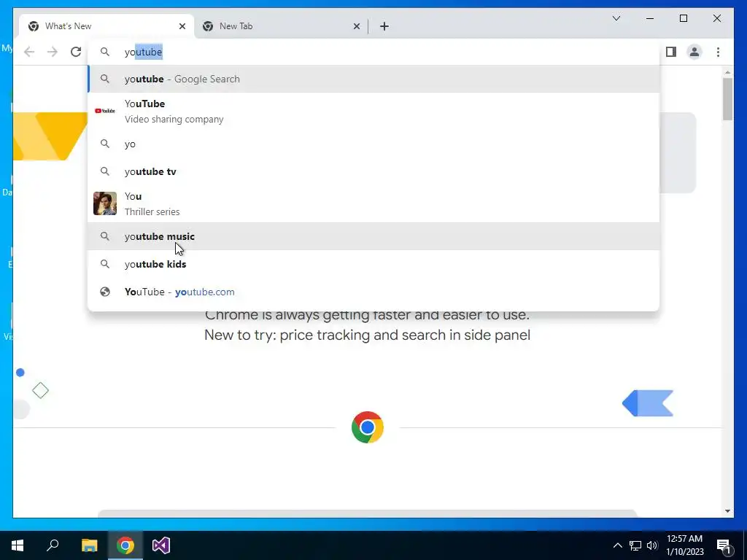Viewport: 747px width, 560px height.
Task: Go forward with the right arrow
Action: 53,52
